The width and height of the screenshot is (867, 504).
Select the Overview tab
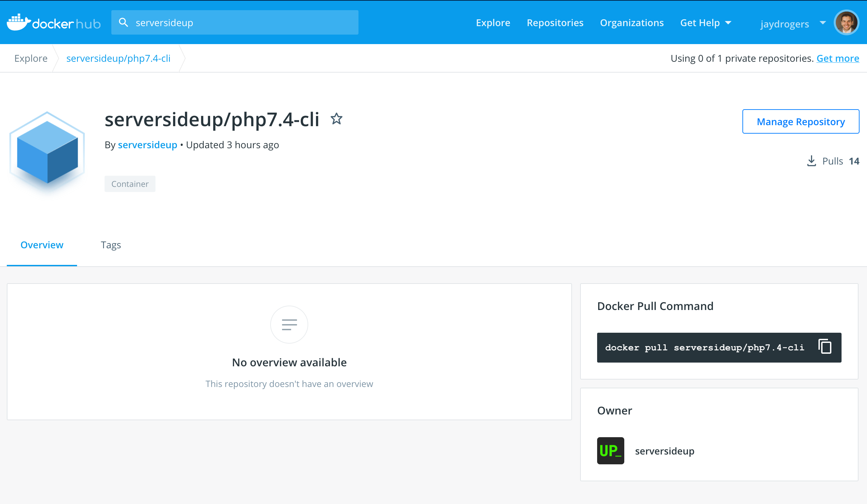tap(42, 245)
